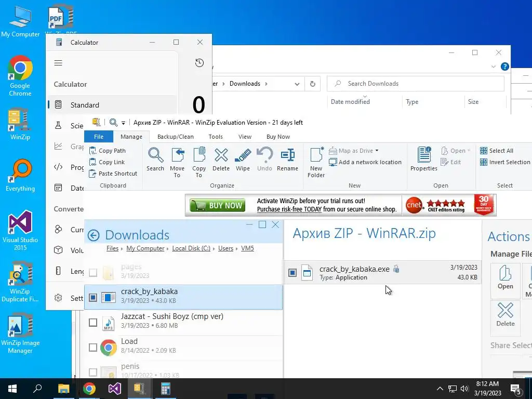
Task: Click Copy Path in Clipboard group
Action: coord(107,151)
